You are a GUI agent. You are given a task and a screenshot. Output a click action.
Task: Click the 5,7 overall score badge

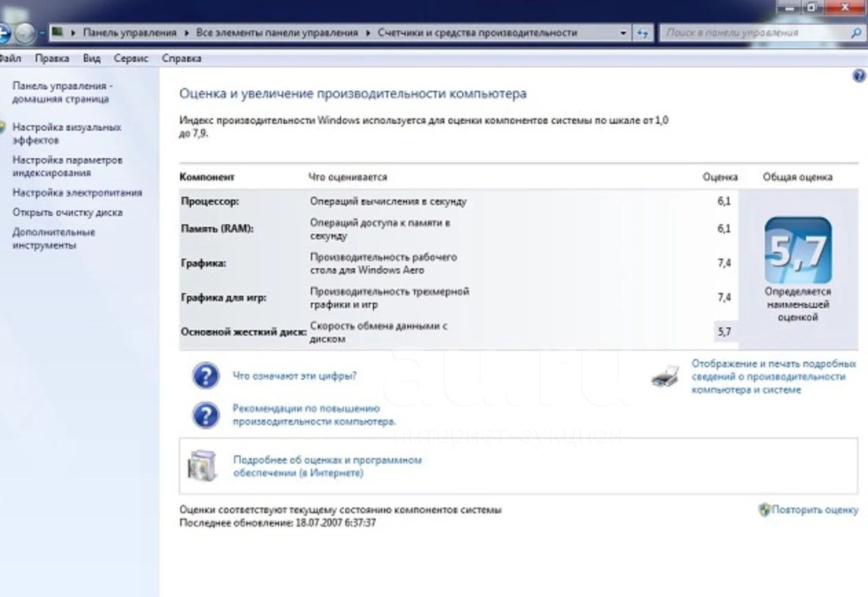coord(798,250)
